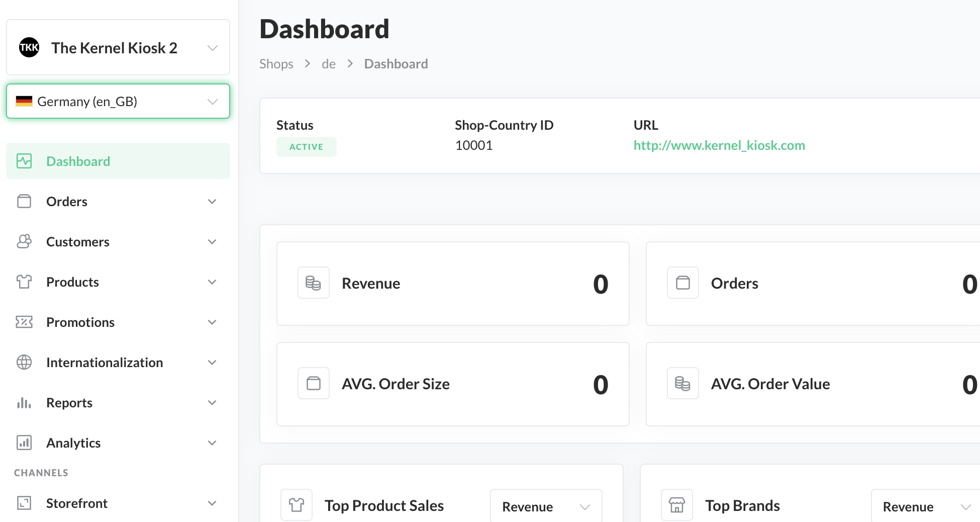980x522 pixels.
Task: Open Top Brands Revenue dropdown
Action: [x=926, y=506]
